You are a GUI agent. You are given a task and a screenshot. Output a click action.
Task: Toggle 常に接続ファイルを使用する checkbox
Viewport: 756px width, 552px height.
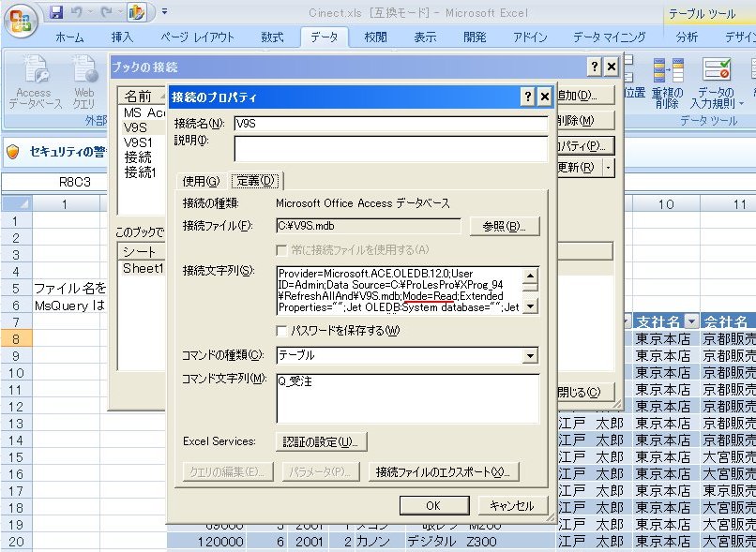281,250
